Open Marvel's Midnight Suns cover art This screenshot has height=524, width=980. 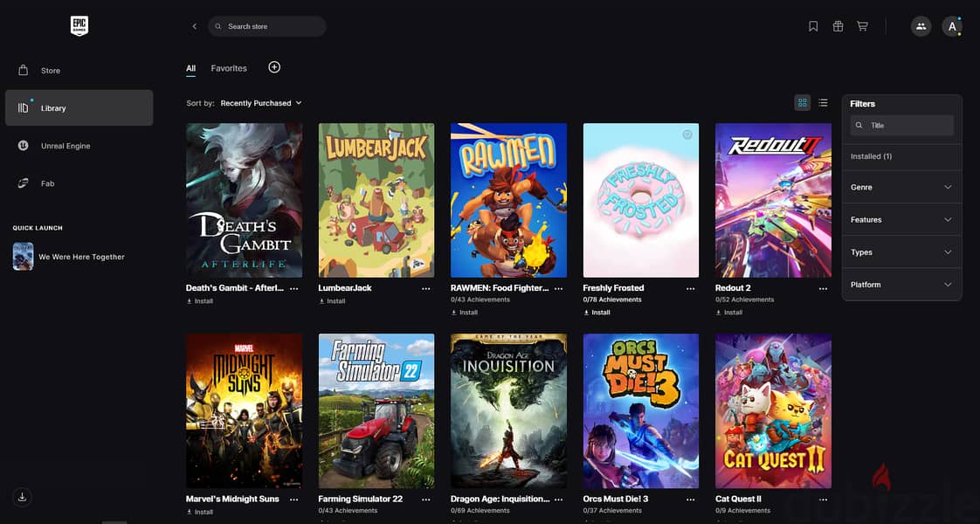click(245, 411)
